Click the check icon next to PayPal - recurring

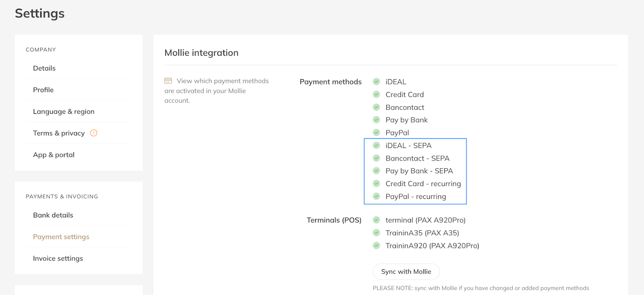pos(376,197)
